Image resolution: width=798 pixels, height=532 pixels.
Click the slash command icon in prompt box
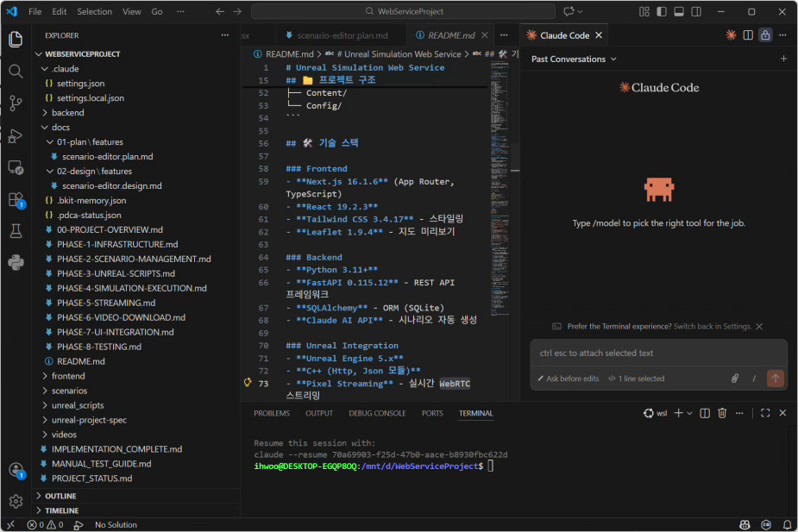(754, 379)
